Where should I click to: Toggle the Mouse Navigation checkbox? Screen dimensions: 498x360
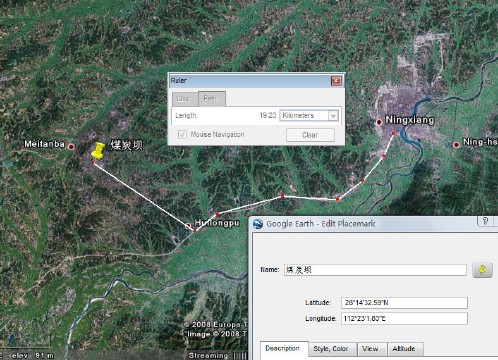coord(182,134)
